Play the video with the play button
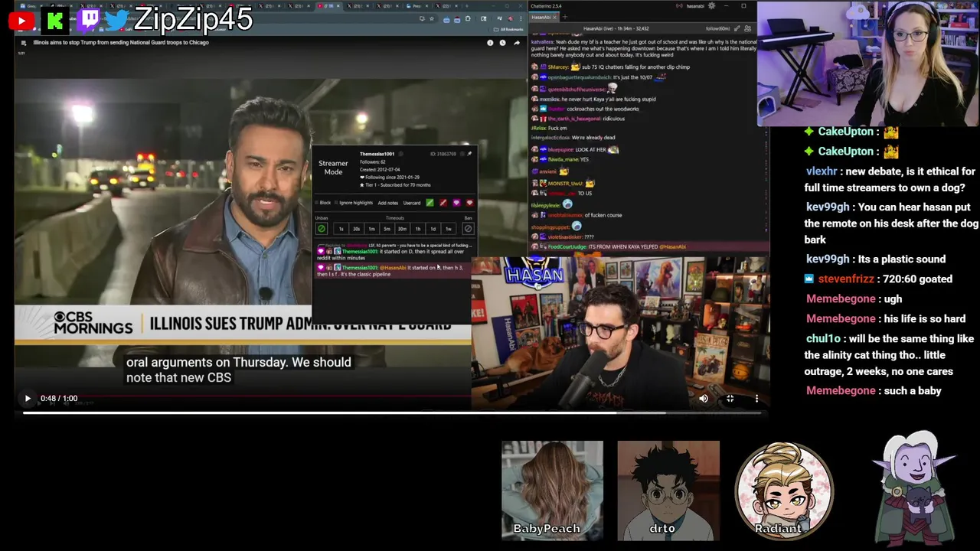 tap(28, 398)
